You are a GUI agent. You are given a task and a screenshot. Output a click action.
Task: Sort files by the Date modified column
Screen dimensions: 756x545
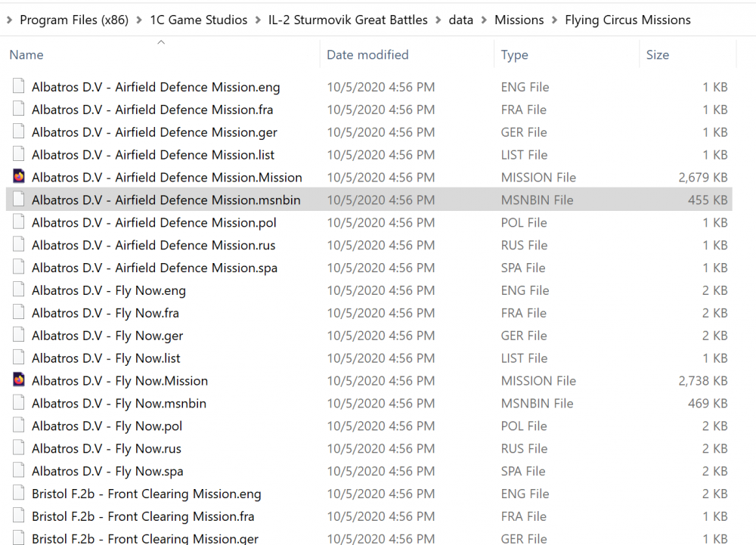pyautogui.click(x=366, y=54)
